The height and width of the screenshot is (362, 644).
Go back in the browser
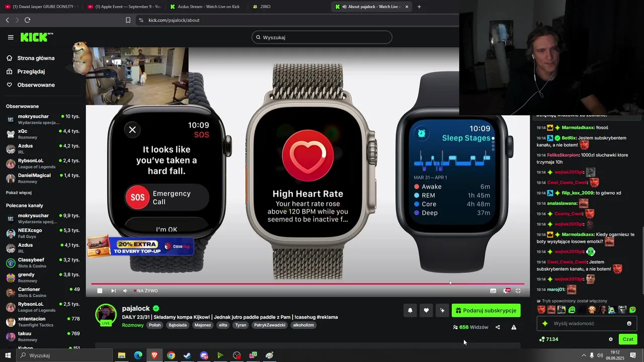(x=7, y=20)
